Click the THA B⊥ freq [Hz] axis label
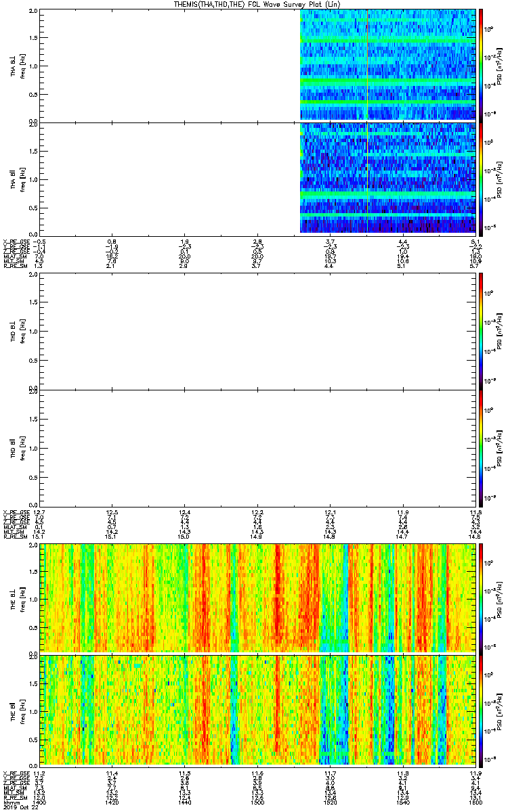 pyautogui.click(x=22, y=65)
